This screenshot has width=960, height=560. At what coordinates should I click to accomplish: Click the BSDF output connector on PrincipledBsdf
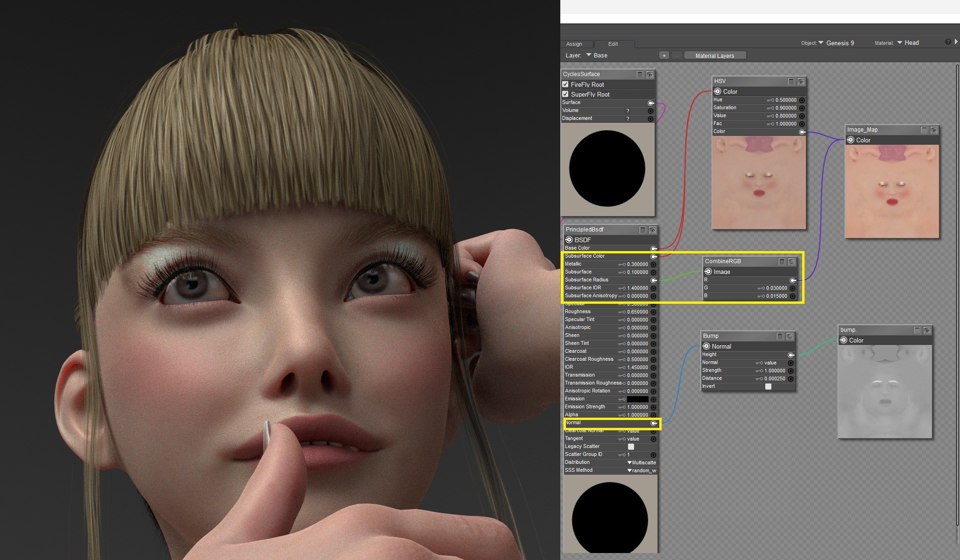pyautogui.click(x=569, y=240)
